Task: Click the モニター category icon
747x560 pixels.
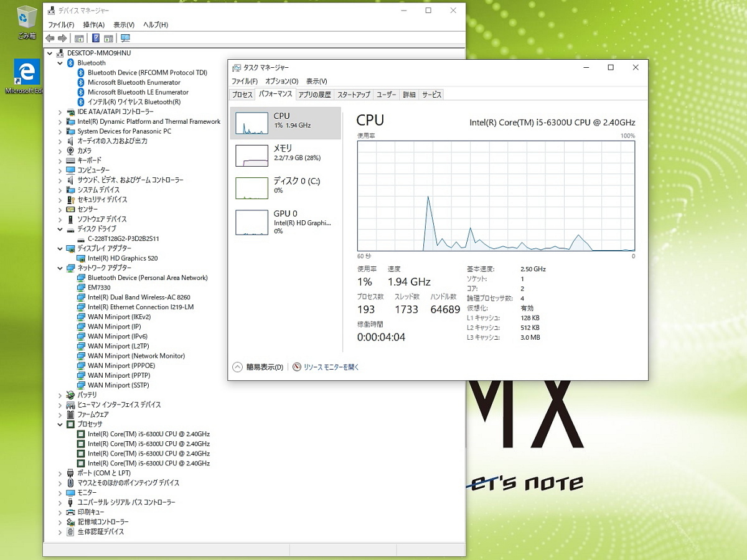Action: point(70,492)
